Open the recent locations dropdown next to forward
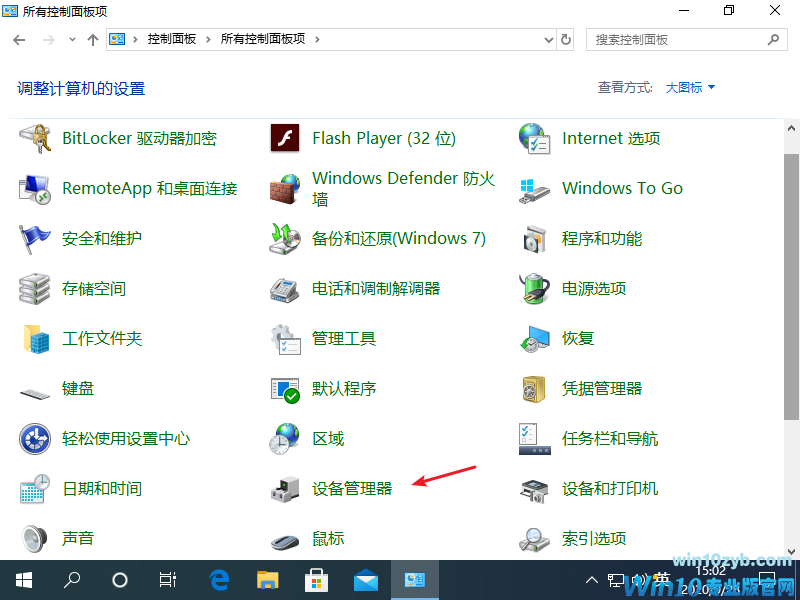This screenshot has width=800, height=600. pos(72,40)
